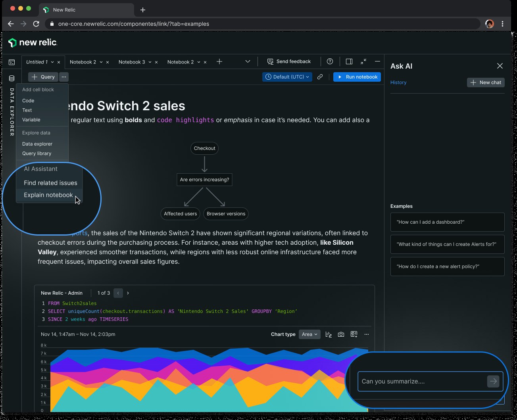Screen dimensions: 517x420
Task: Select Explain notebook from AI Assistant menu
Action: point(48,195)
